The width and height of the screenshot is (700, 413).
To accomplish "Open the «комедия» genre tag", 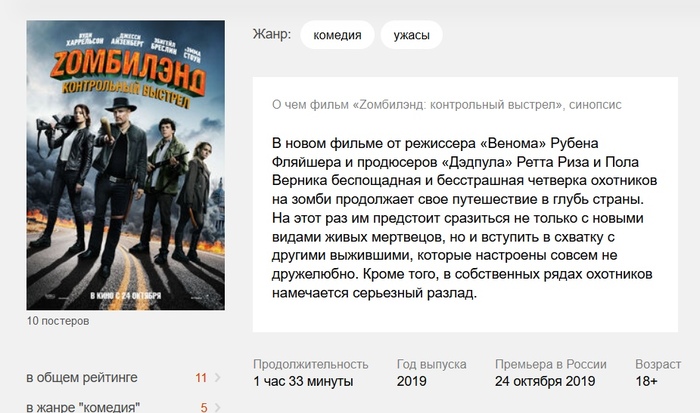I will coord(337,35).
